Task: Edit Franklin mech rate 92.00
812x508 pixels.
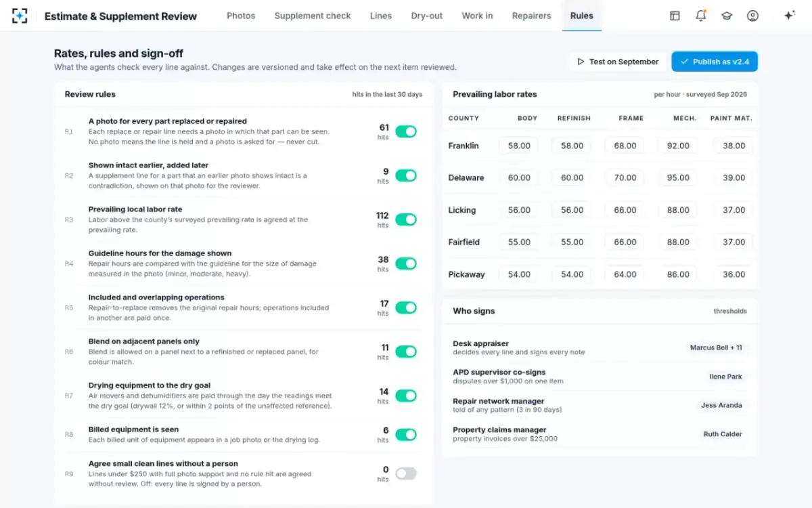Action: 678,146
